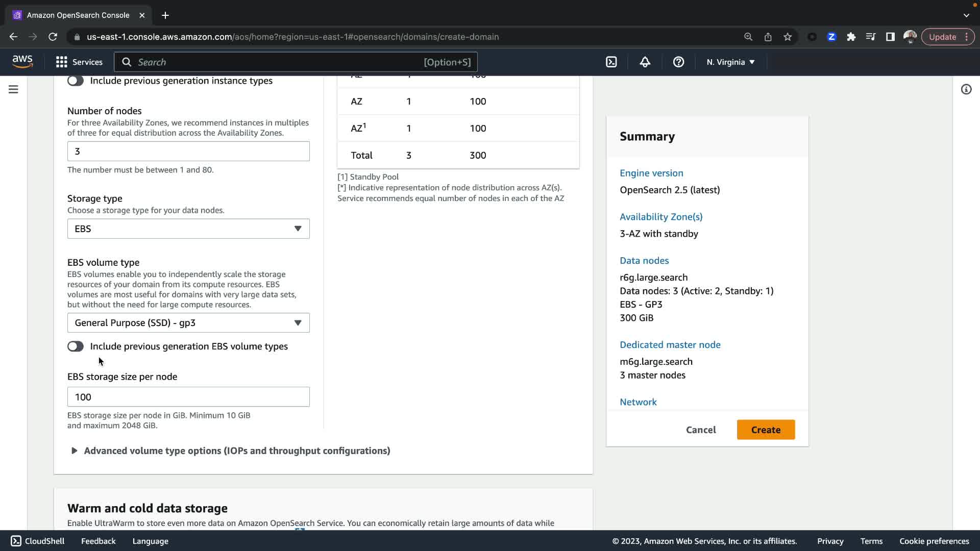Open the AWS help question mark icon
The image size is (980, 551).
tap(678, 62)
